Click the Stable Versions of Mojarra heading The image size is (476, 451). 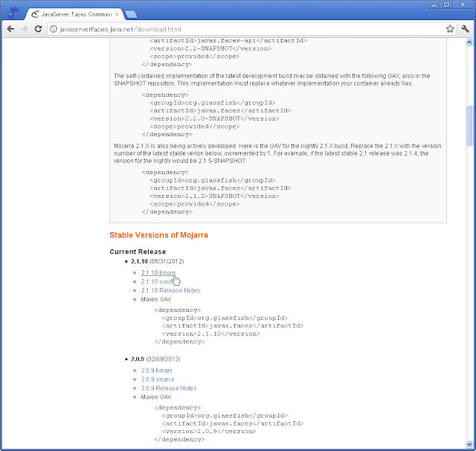[x=158, y=235]
